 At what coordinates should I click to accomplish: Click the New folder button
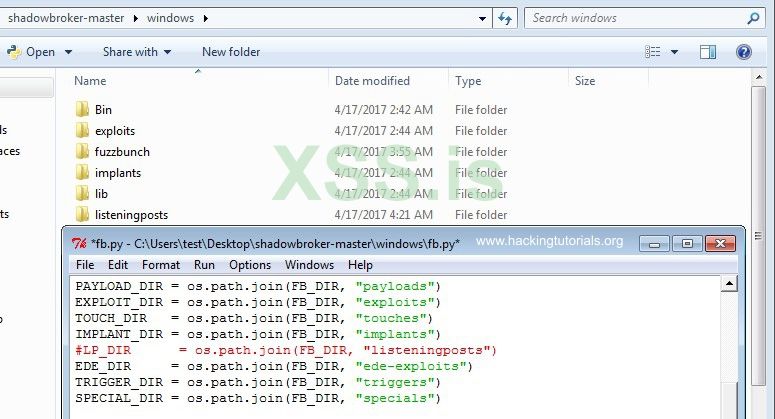pos(231,52)
